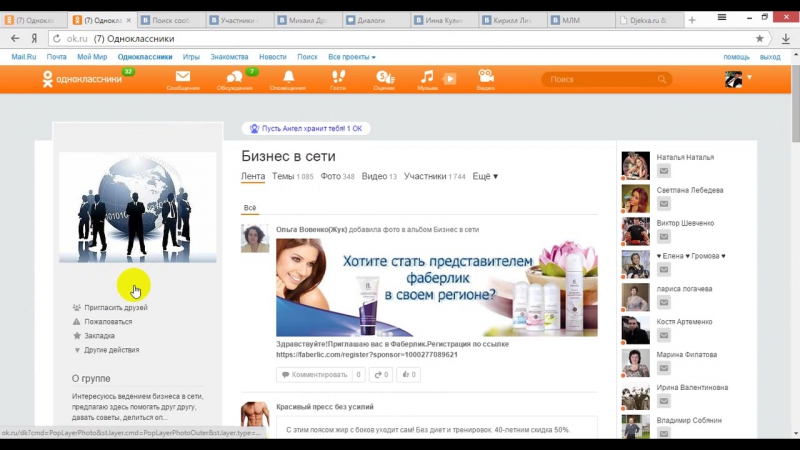Image resolution: width=800 pixels, height=450 pixels.
Task: Send message to Виктор Шевченко via envelope icon
Action: coord(663,237)
